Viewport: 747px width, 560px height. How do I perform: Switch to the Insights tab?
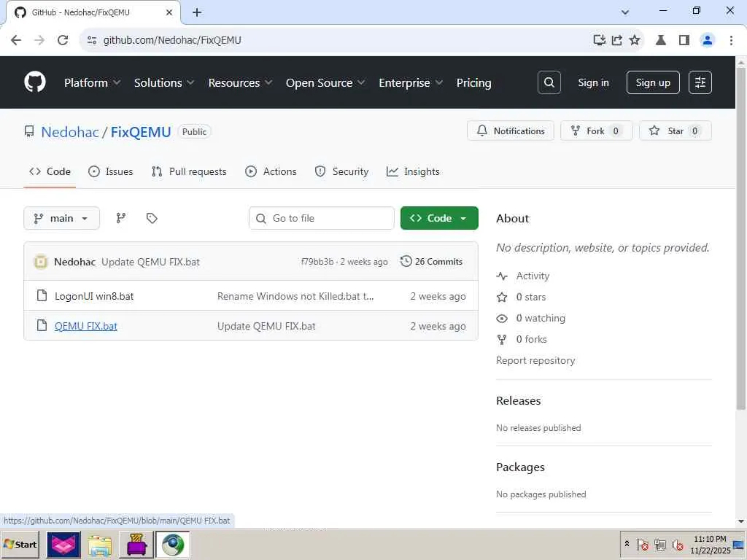click(413, 171)
